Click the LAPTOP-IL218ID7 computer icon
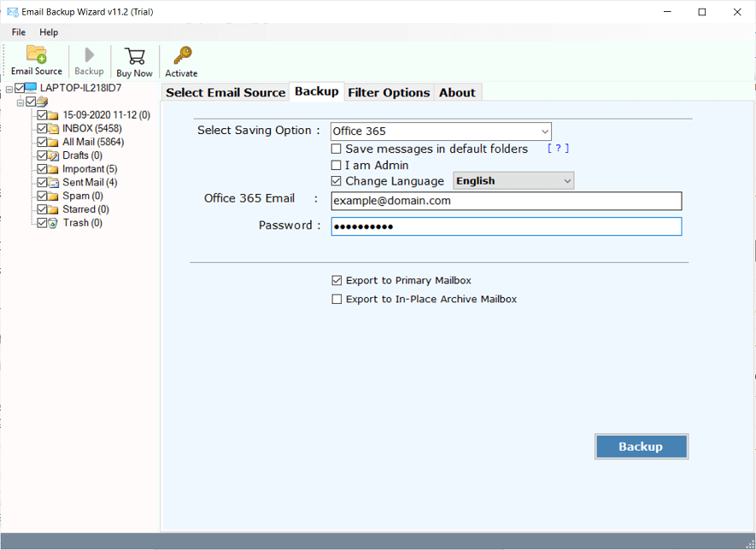This screenshot has width=756, height=550. pyautogui.click(x=31, y=88)
